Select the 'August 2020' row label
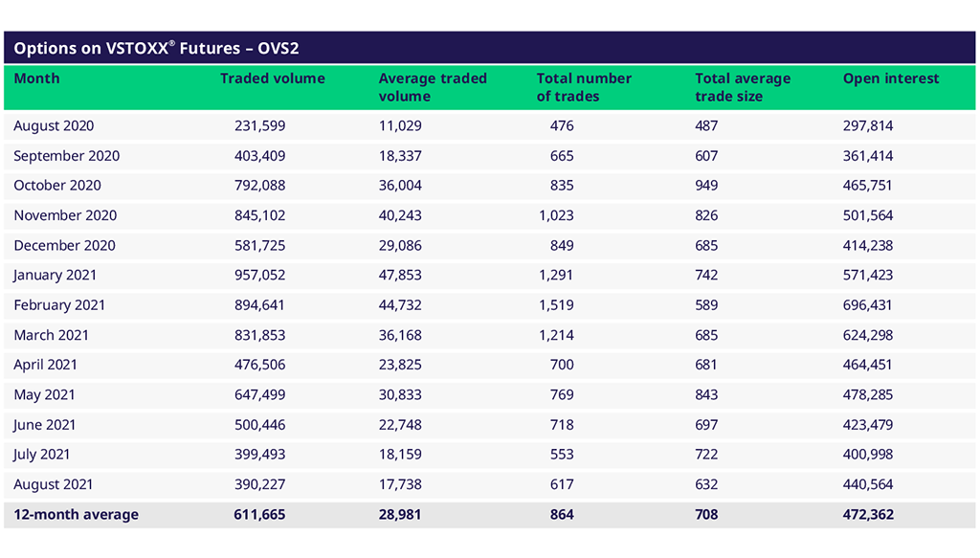 click(54, 125)
